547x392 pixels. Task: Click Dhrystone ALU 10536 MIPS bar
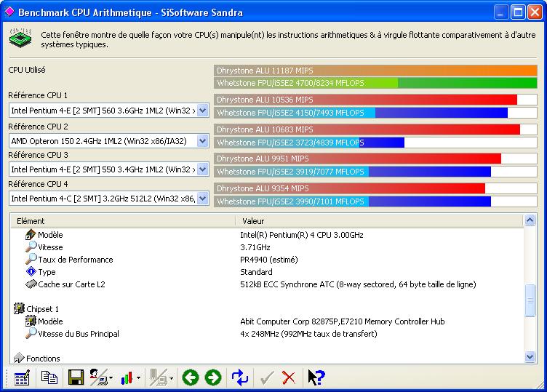[375, 100]
